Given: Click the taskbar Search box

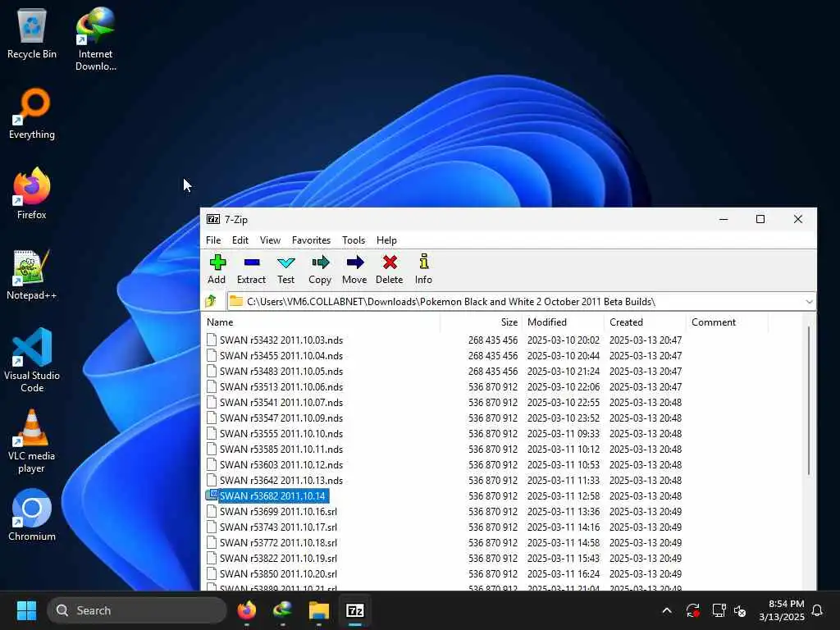Looking at the screenshot, I should coord(137,610).
